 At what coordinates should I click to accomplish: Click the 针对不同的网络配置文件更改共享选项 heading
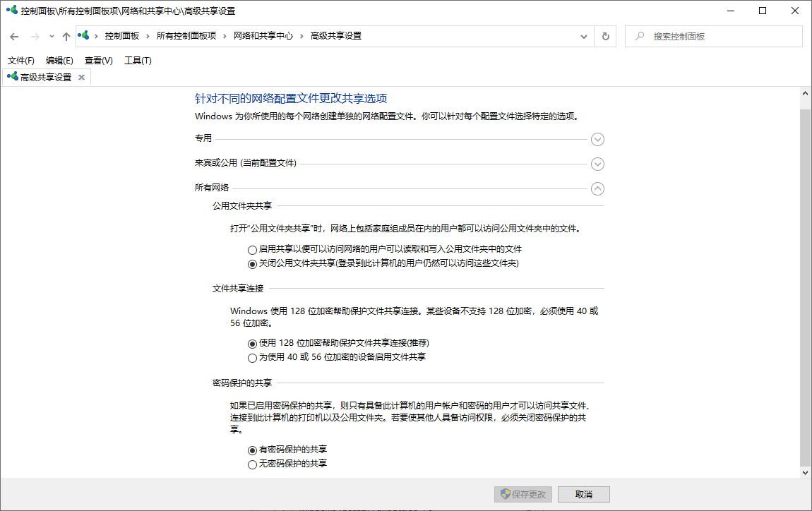coord(291,98)
